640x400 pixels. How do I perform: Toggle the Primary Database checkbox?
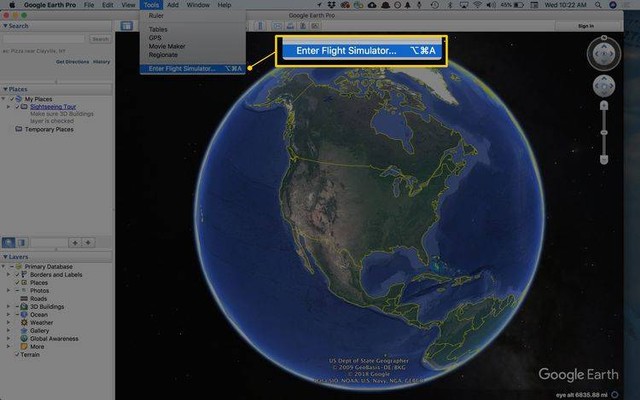pyautogui.click(x=12, y=267)
